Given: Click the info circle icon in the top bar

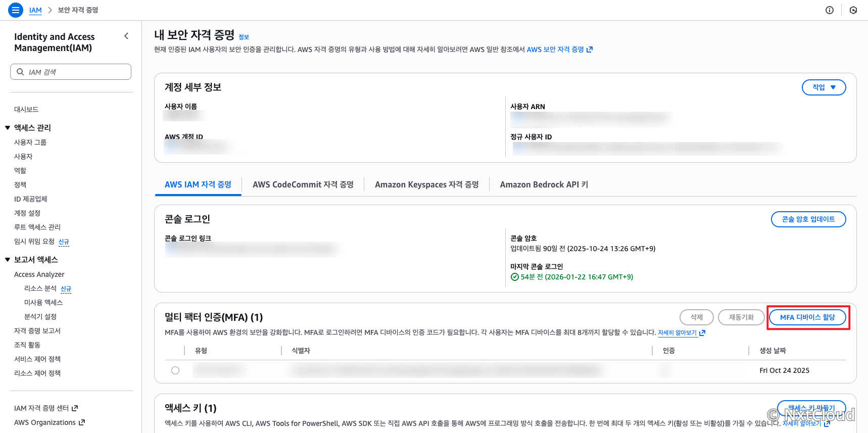Looking at the screenshot, I should click(830, 10).
